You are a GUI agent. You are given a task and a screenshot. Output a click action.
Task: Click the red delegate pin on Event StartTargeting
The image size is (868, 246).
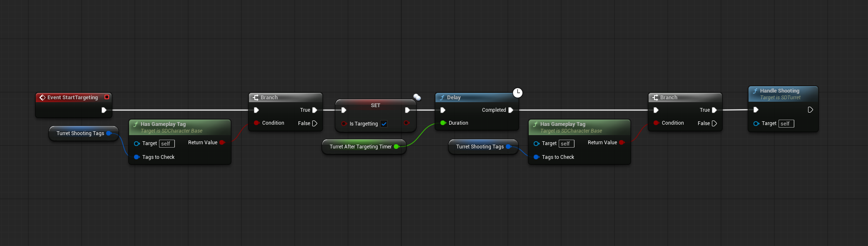[107, 97]
